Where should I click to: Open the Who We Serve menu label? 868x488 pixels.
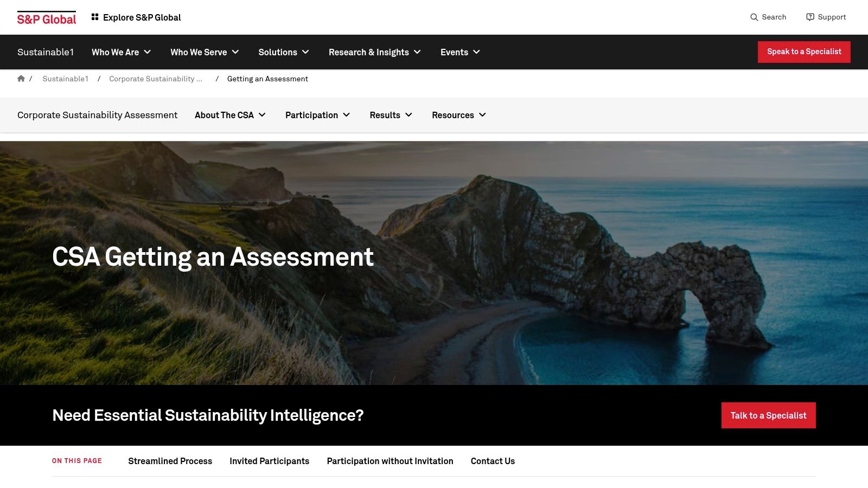click(199, 52)
